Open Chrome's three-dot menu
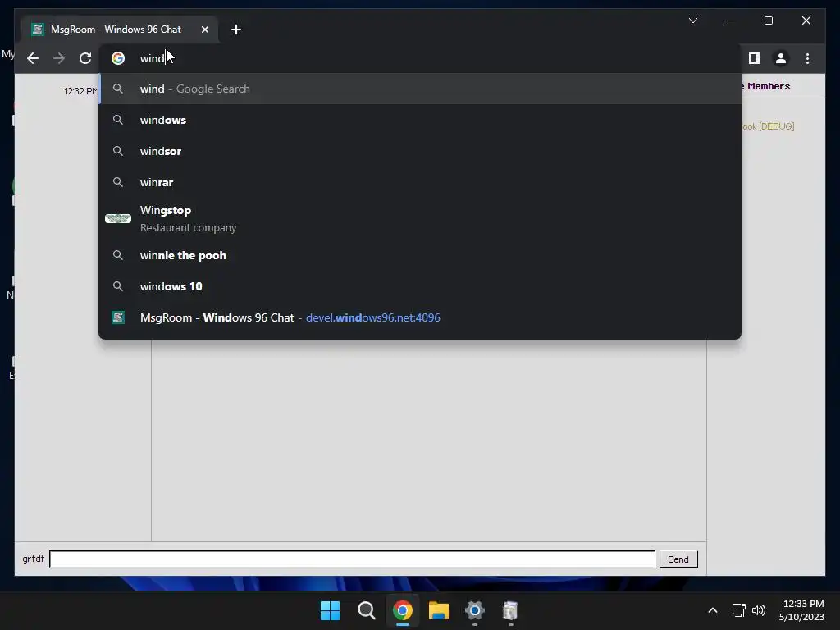840x630 pixels. click(807, 58)
